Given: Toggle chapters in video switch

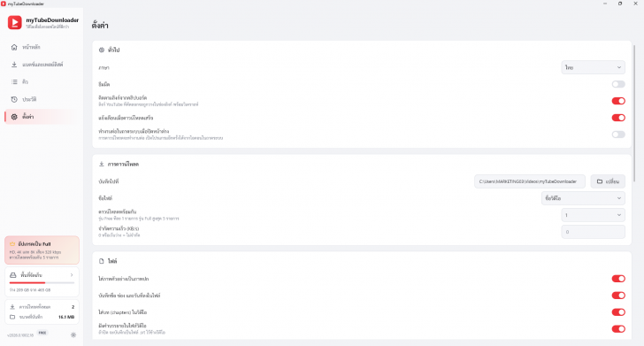Looking at the screenshot, I should [x=618, y=312].
